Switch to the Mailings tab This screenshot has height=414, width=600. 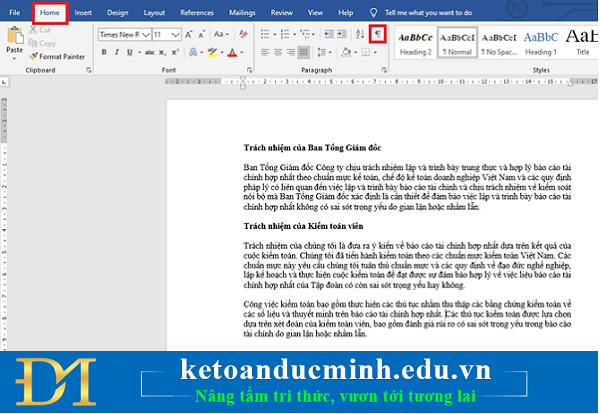[x=242, y=13]
